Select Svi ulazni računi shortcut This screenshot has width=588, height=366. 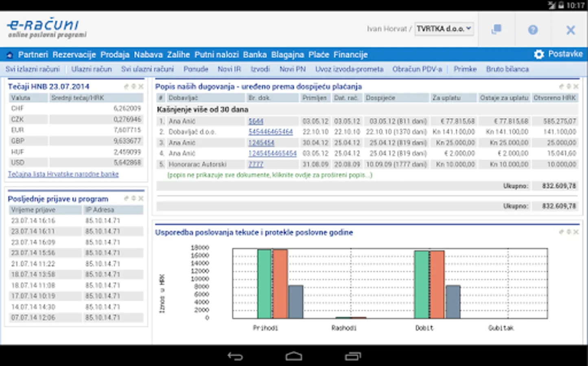coord(147,69)
